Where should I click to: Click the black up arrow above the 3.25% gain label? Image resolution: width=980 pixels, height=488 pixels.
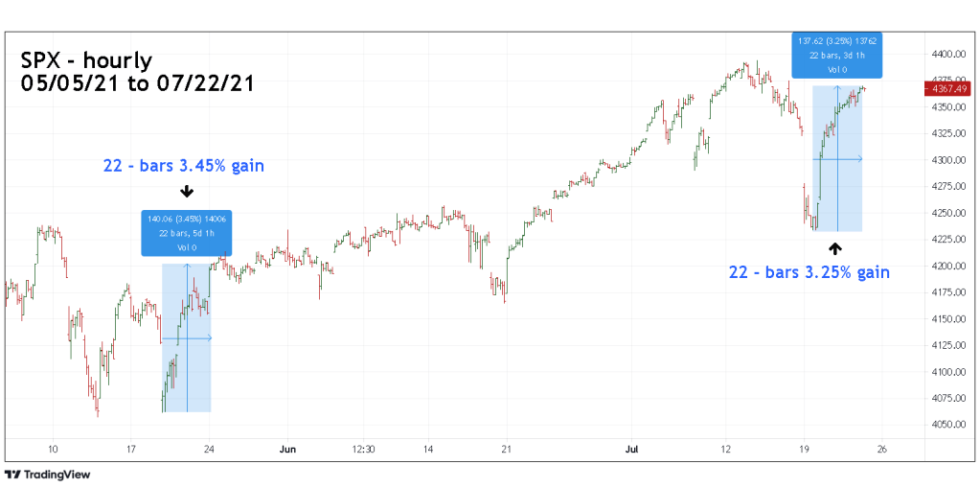click(835, 248)
